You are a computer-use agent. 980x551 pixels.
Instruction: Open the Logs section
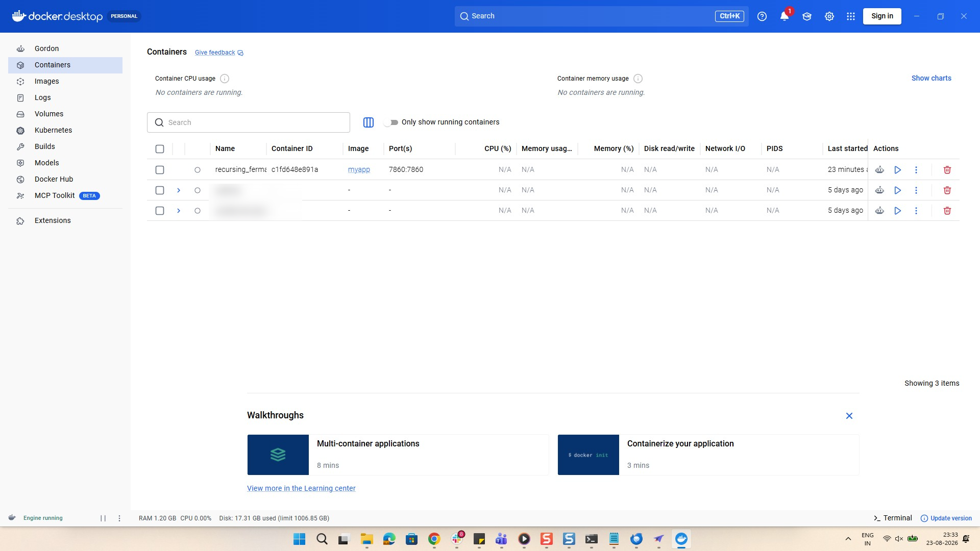click(65, 97)
